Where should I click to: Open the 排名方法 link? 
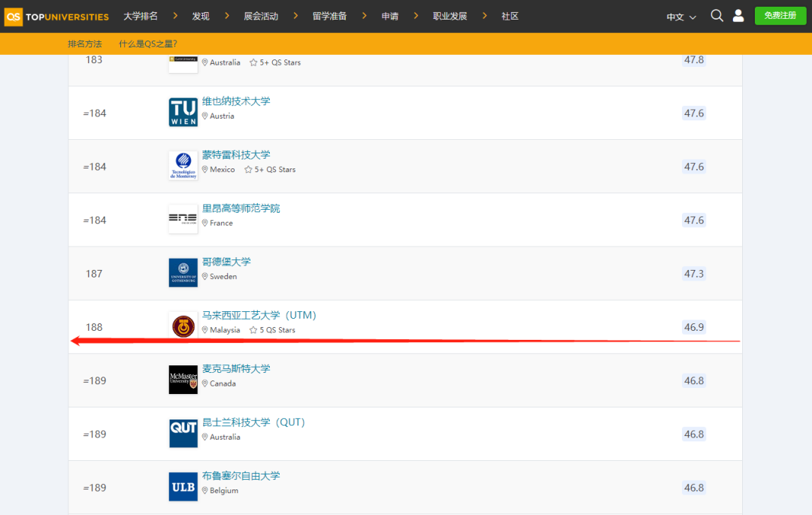(85, 44)
